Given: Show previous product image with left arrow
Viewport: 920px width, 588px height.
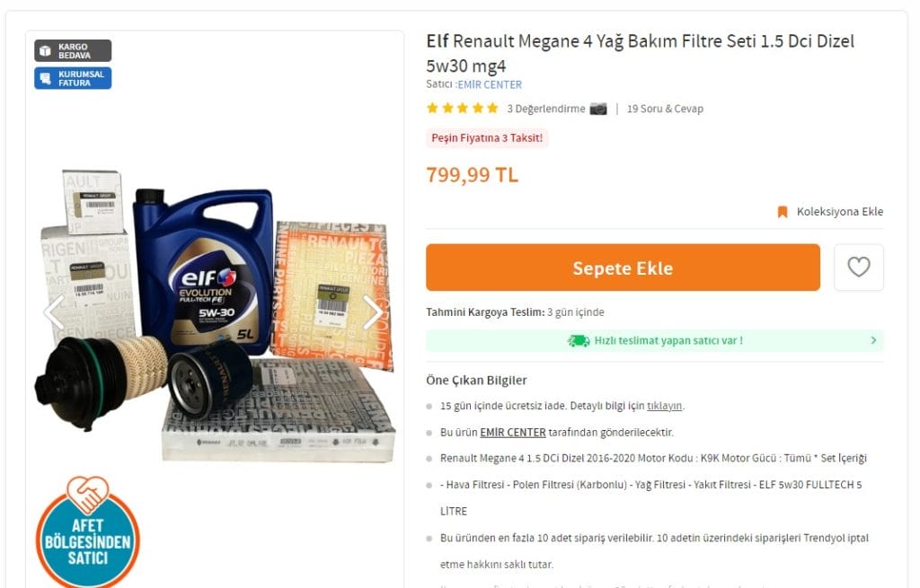Looking at the screenshot, I should click(x=55, y=312).
